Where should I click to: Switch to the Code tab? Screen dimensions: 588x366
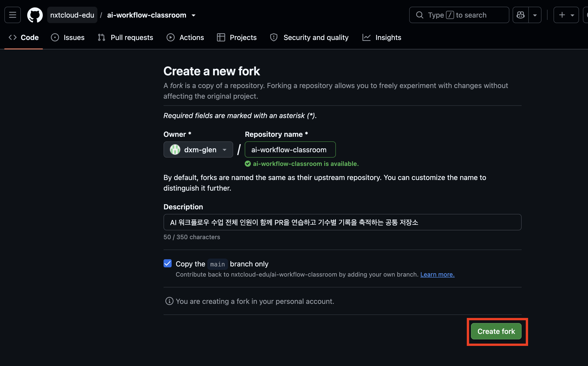coord(24,37)
